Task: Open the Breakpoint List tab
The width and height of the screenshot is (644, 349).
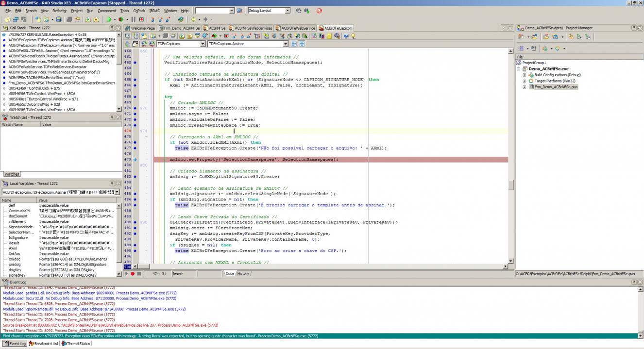Action: [44, 344]
